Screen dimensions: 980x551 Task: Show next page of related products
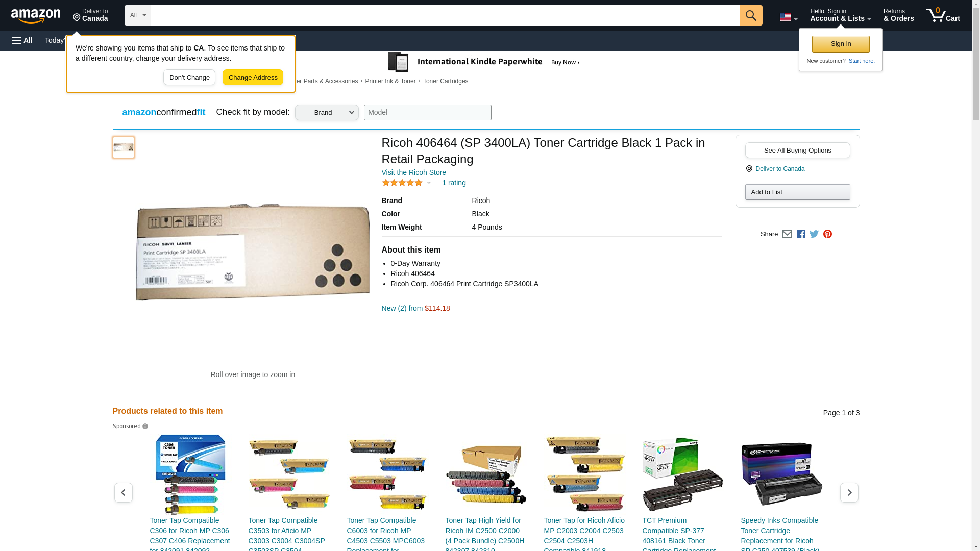click(849, 492)
